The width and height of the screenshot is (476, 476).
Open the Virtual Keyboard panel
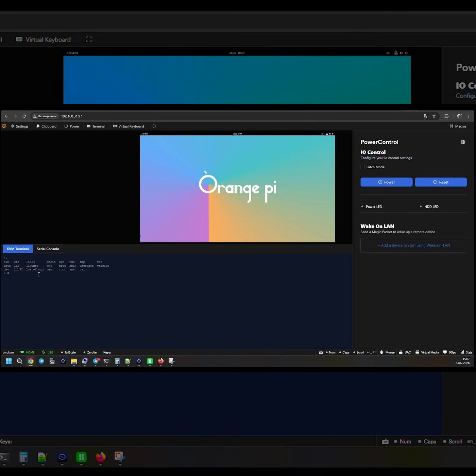point(129,126)
